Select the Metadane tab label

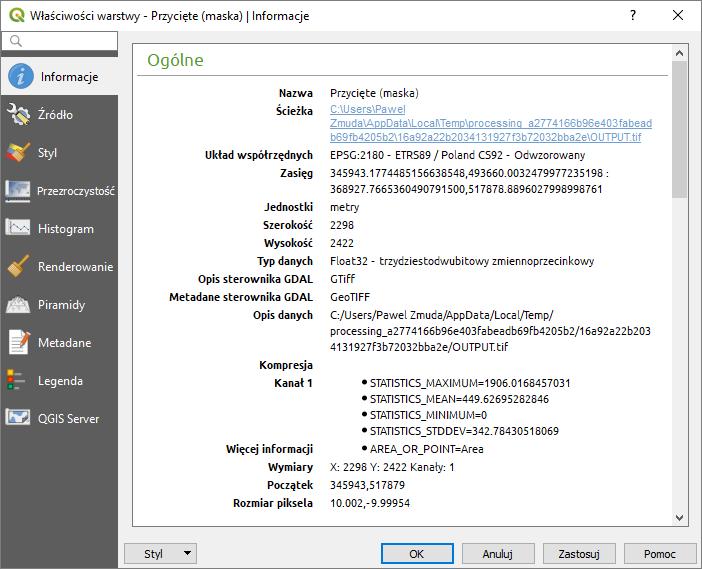tap(64, 343)
